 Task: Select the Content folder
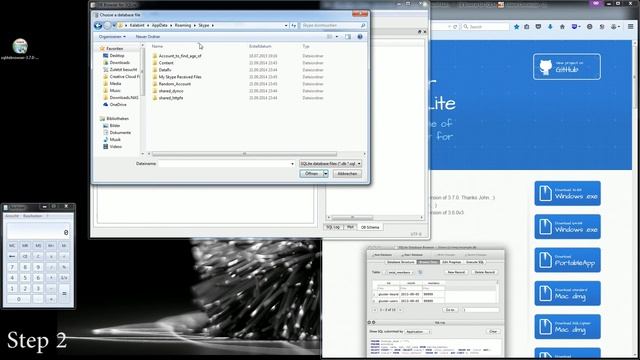tap(166, 63)
